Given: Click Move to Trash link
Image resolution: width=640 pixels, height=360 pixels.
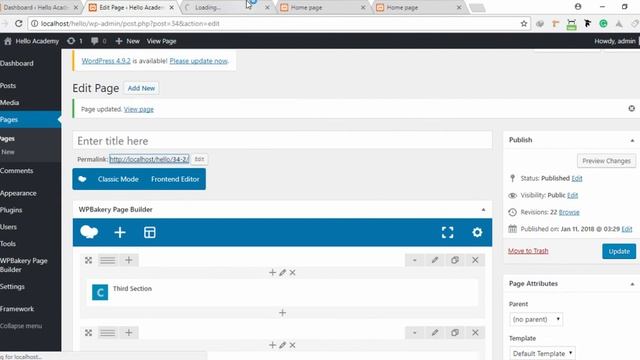Looking at the screenshot, I should tap(528, 251).
